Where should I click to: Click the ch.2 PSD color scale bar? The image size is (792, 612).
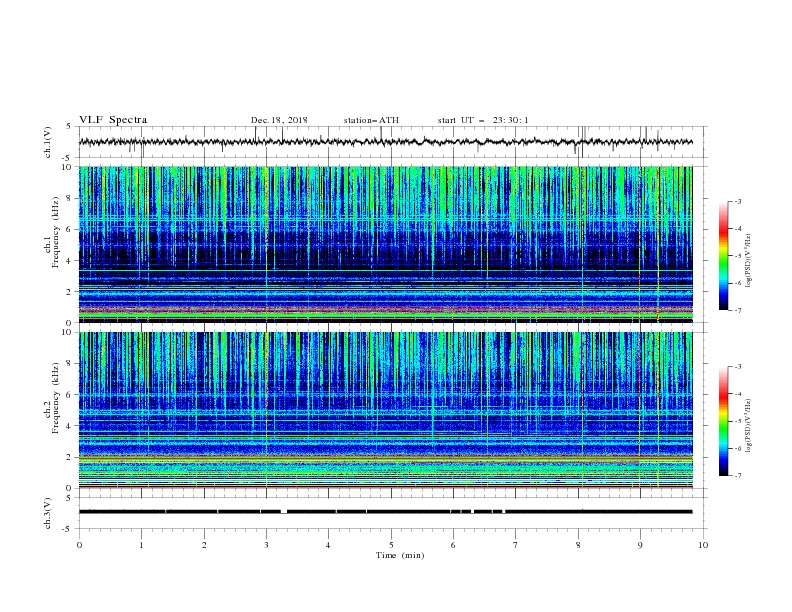[723, 421]
